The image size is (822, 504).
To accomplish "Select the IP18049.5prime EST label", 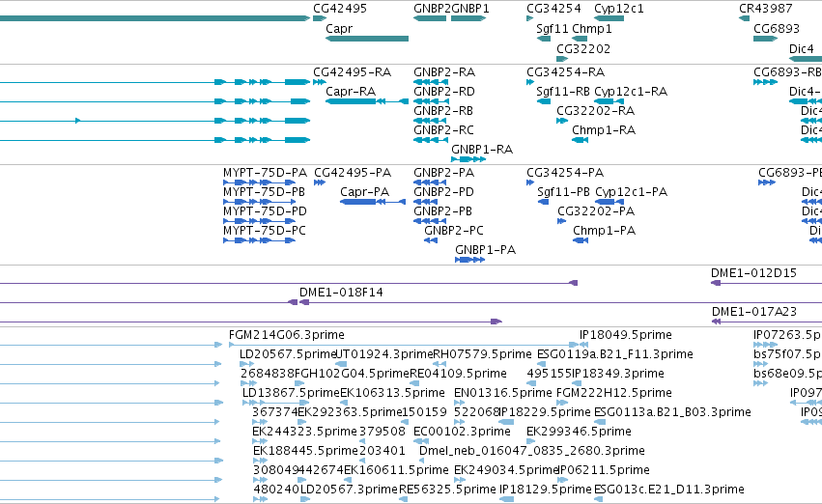I will (x=626, y=335).
